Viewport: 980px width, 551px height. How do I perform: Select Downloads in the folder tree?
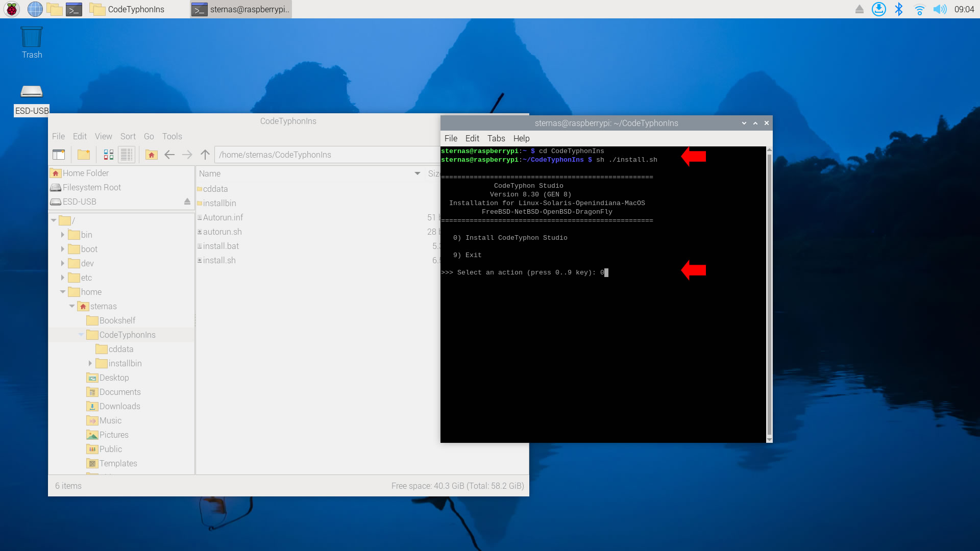point(113,406)
